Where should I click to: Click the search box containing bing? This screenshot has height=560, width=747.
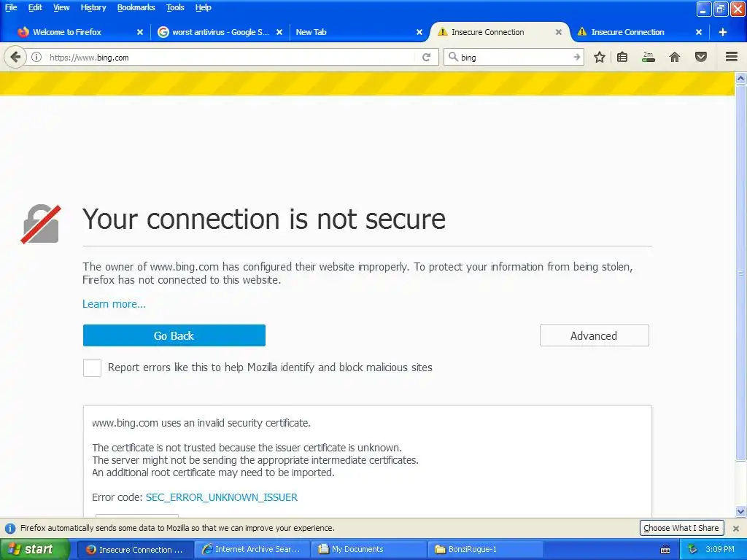coord(514,57)
